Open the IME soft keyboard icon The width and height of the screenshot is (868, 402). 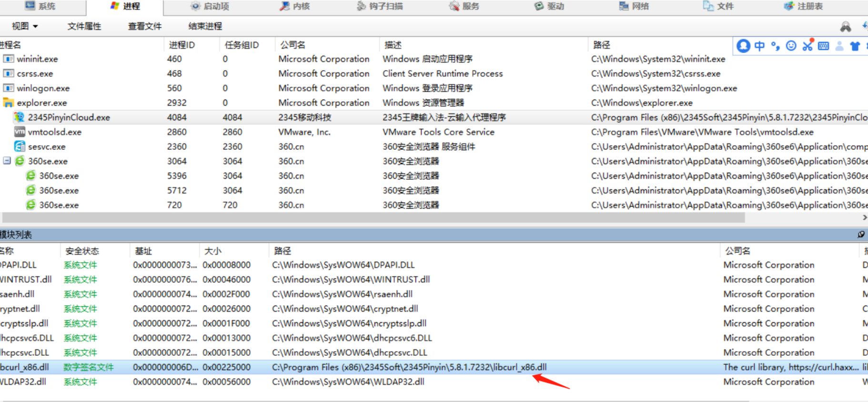(823, 46)
